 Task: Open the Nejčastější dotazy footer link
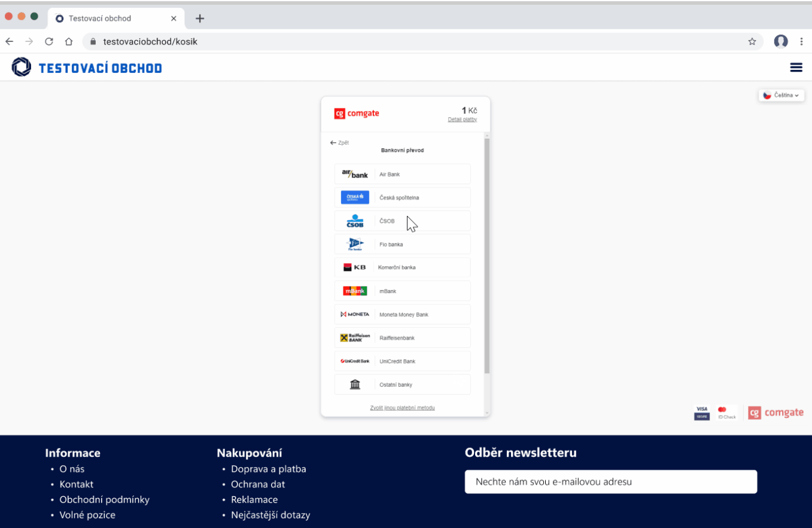270,515
